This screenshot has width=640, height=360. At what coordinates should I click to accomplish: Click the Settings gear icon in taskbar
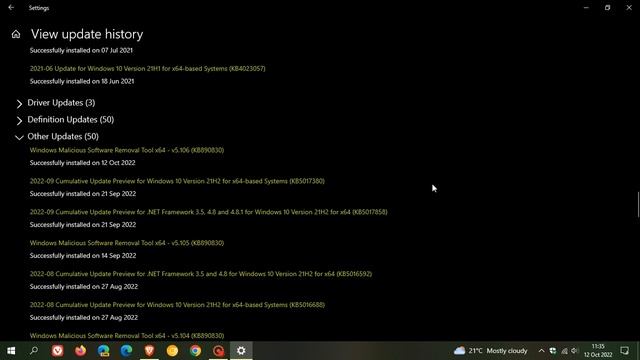[241, 351]
